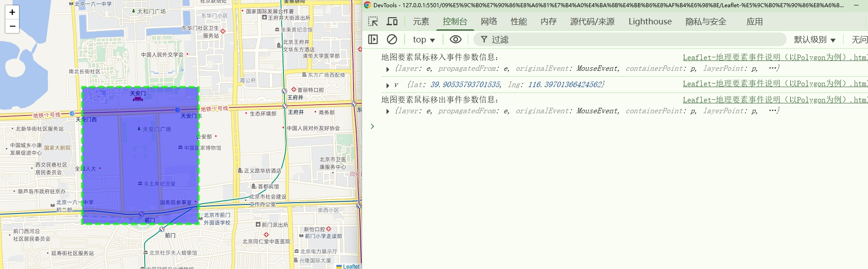The height and width of the screenshot is (269, 868).
Task: Create live expression eye icon
Action: [x=456, y=39]
